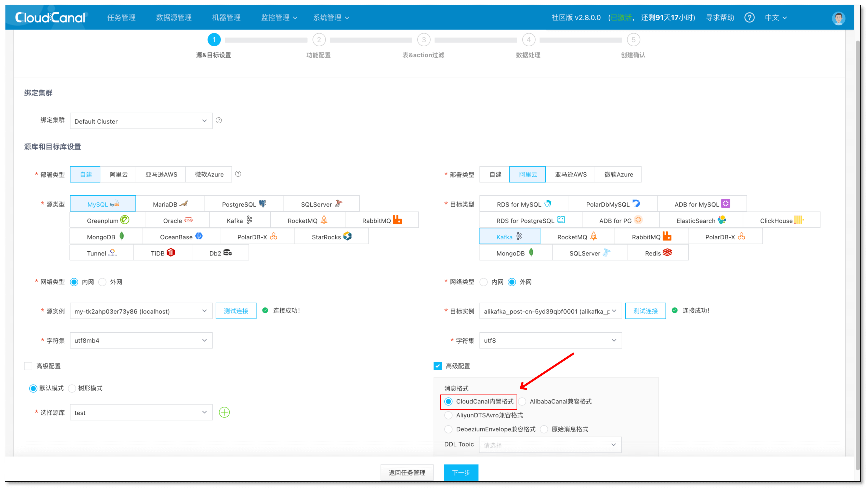Click the 下一步 button

pyautogui.click(x=461, y=472)
